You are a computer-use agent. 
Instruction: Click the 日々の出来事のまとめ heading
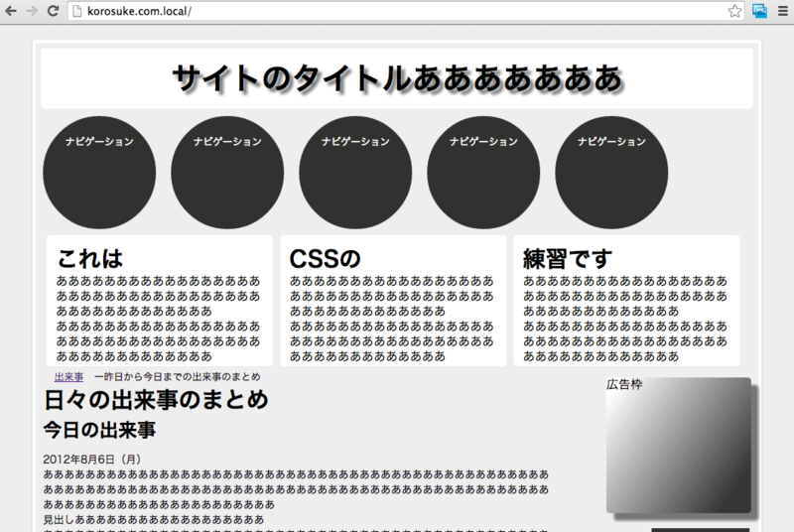pyautogui.click(x=156, y=399)
